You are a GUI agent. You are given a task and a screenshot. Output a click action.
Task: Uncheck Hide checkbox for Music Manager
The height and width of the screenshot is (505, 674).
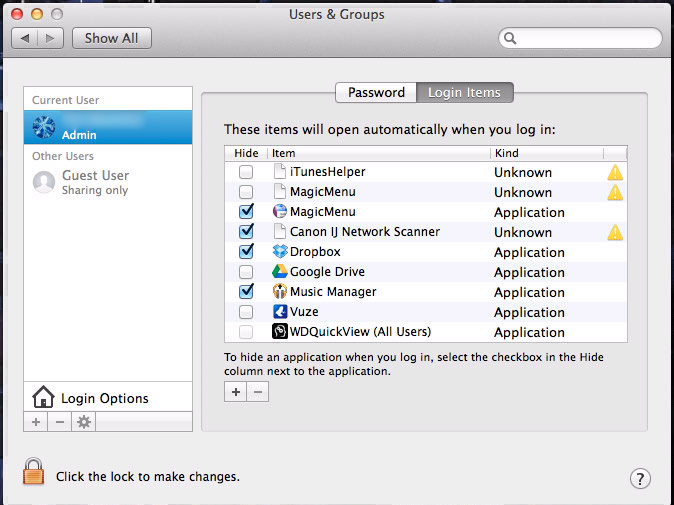coord(246,291)
